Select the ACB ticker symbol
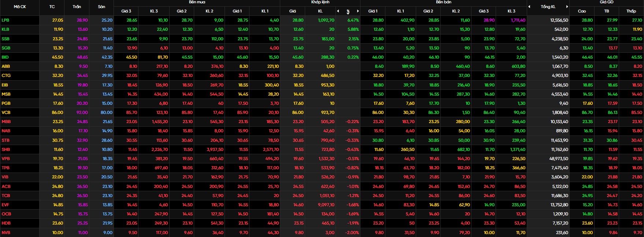Viewport: 644px width, 237px height. [6, 186]
